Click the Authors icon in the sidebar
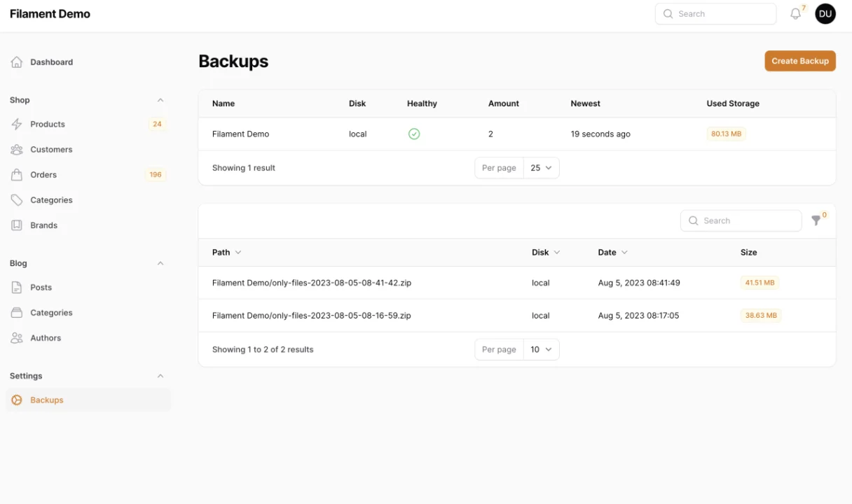This screenshot has height=504, width=852. click(x=17, y=337)
